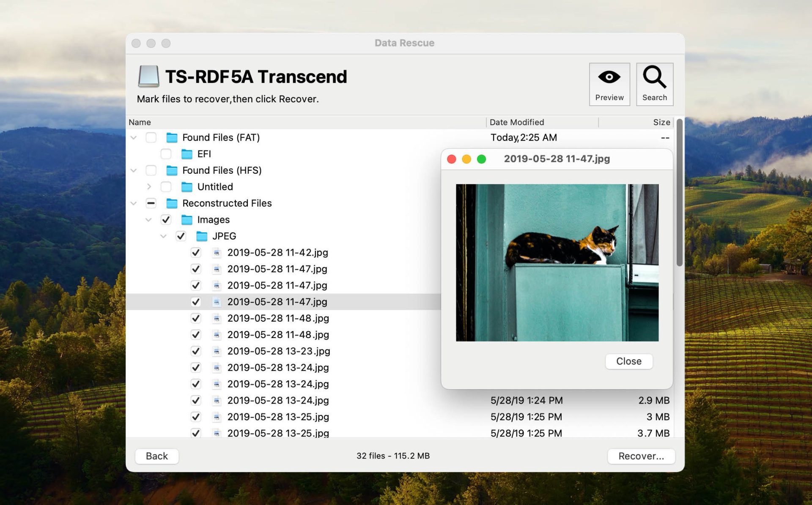Click the file icon beside 2019-05-28 11-42.jpg
Image resolution: width=812 pixels, height=505 pixels.
pos(217,252)
